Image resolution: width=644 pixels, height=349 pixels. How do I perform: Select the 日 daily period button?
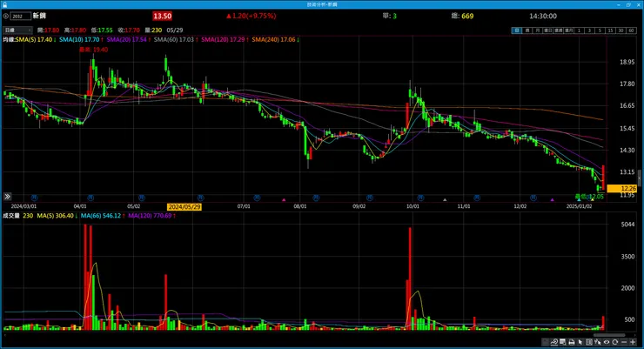[517, 30]
